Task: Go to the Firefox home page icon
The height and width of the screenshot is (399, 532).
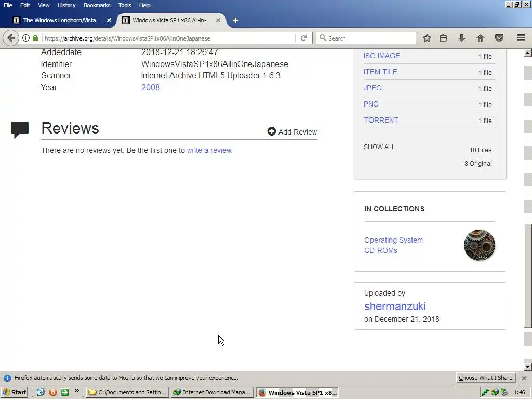Action: 481,38
